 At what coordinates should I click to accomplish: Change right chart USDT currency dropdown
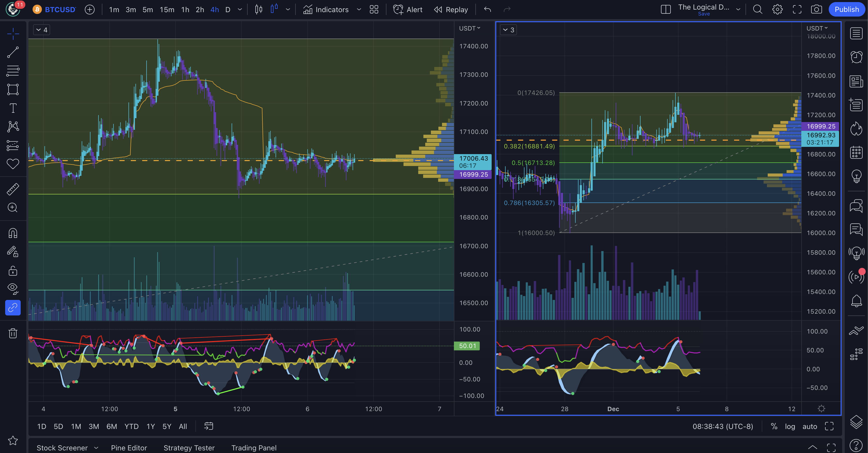coord(817,28)
